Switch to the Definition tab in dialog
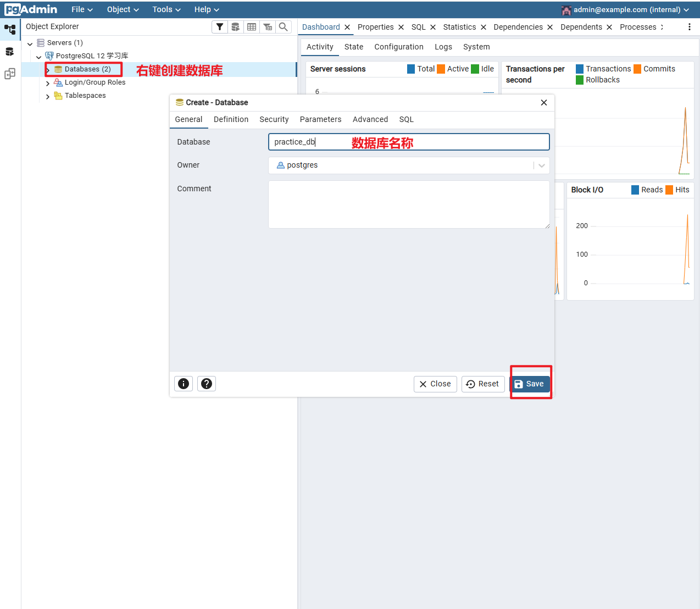Screen dimensions: 700x609 tap(231, 119)
